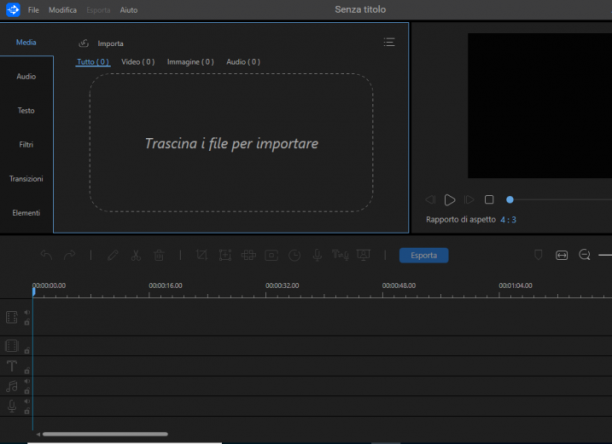
Task: Click the Delete trash icon
Action: [159, 255]
